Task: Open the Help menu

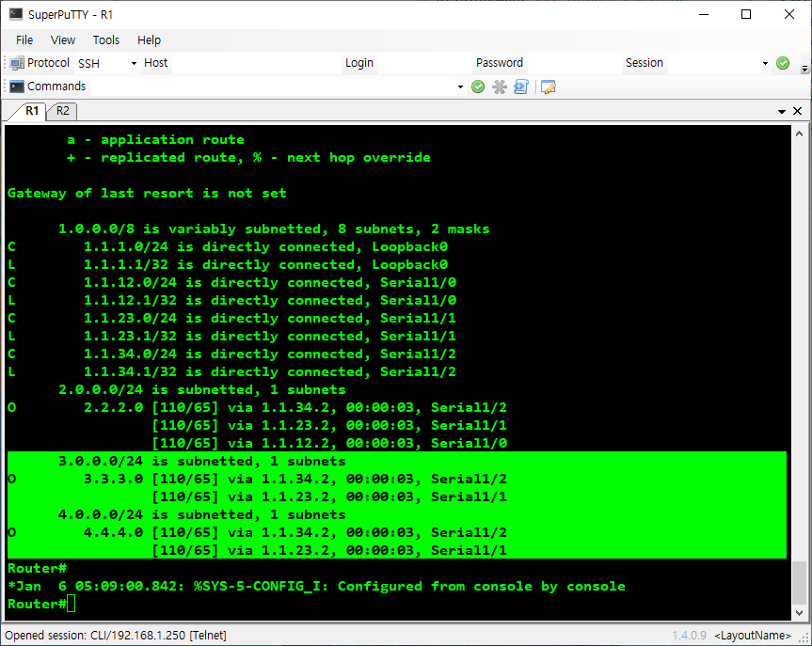Action: click(x=150, y=39)
